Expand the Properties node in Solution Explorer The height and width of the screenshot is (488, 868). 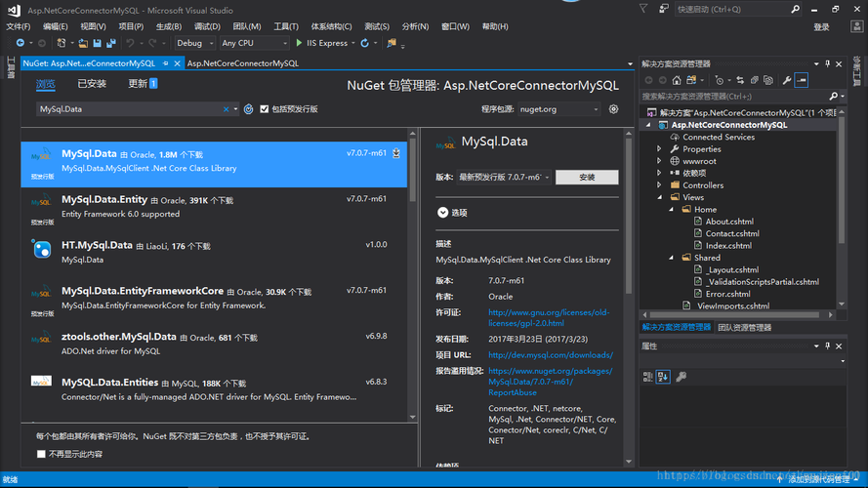click(x=659, y=148)
